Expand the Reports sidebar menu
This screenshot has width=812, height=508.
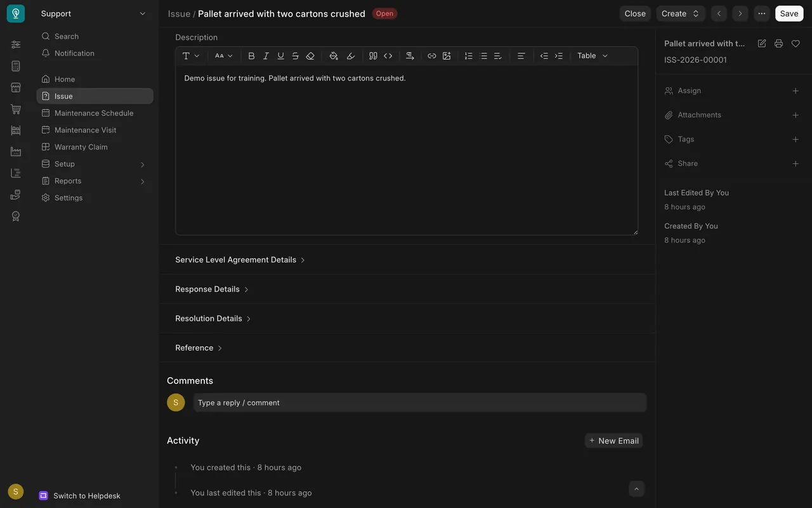tap(95, 181)
